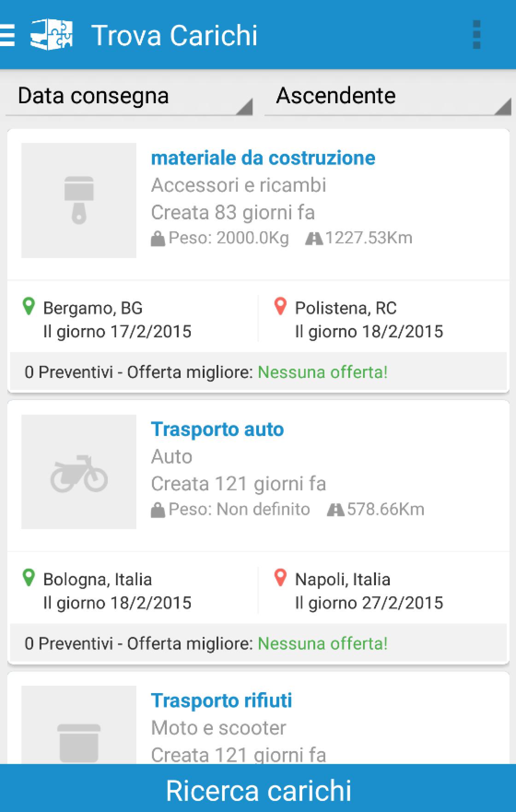Open the three-dot overflow menu
The image size is (516, 812).
[x=476, y=35]
